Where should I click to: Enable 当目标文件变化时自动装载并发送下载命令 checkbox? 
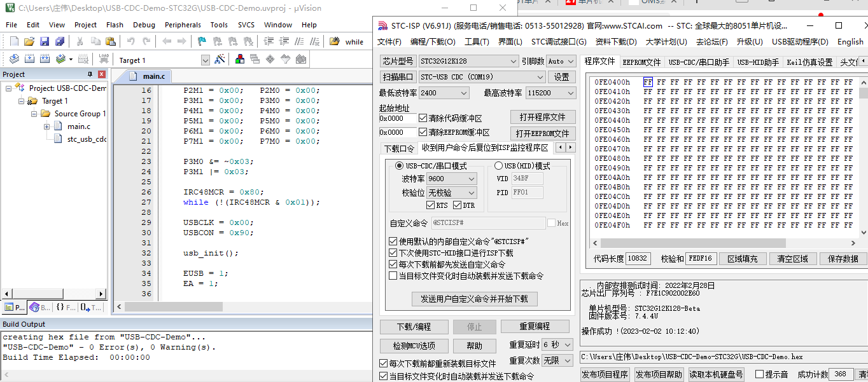(393, 276)
